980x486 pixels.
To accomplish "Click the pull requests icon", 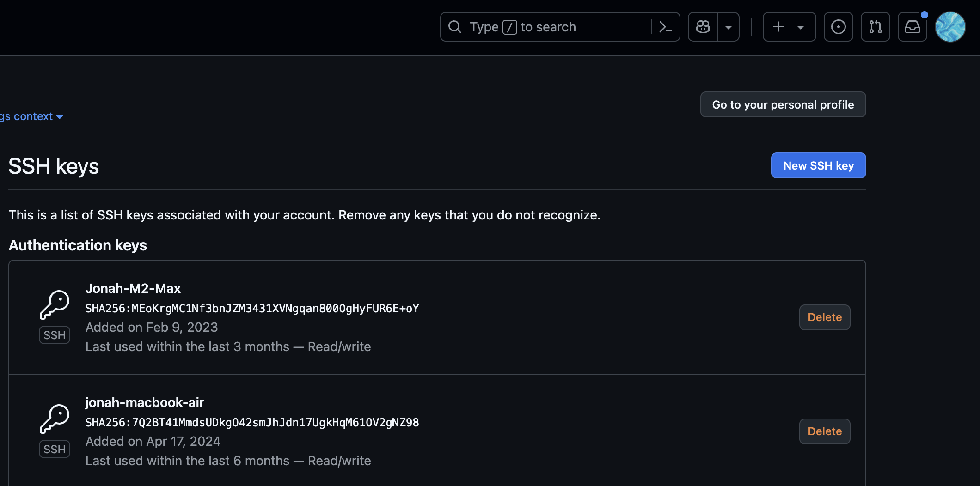I will [x=875, y=27].
